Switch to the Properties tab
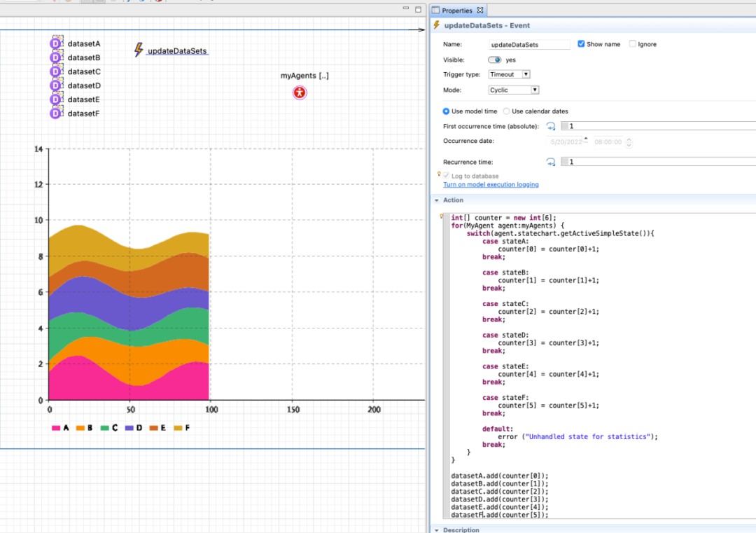 point(456,11)
